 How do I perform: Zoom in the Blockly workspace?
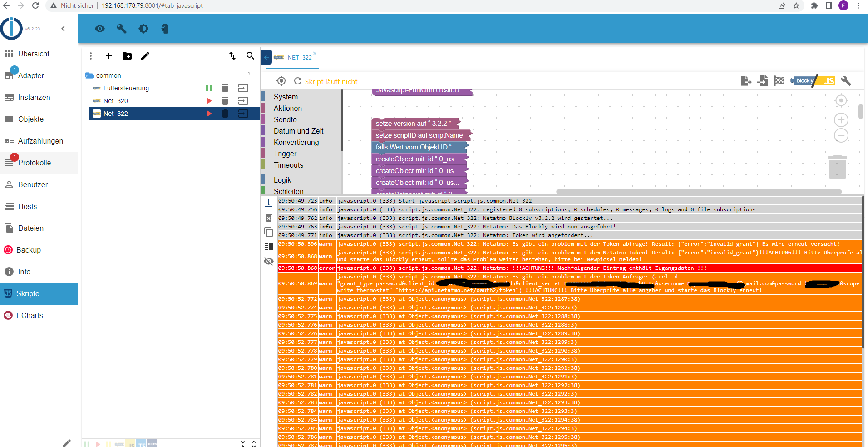[x=841, y=120]
